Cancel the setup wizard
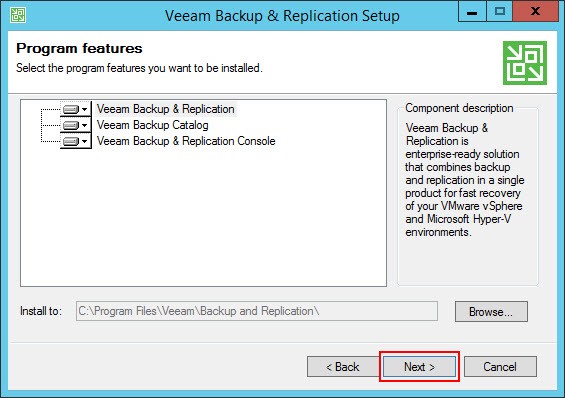 point(500,367)
